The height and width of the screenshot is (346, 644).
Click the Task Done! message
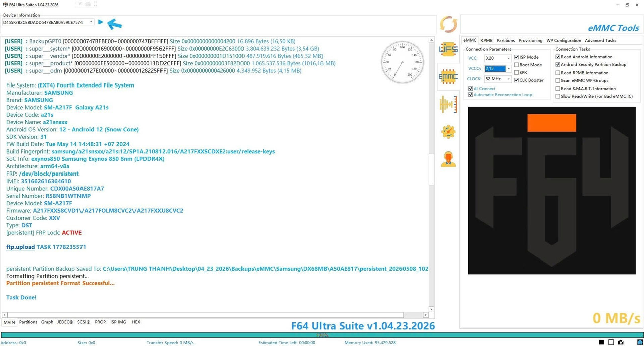coord(21,298)
